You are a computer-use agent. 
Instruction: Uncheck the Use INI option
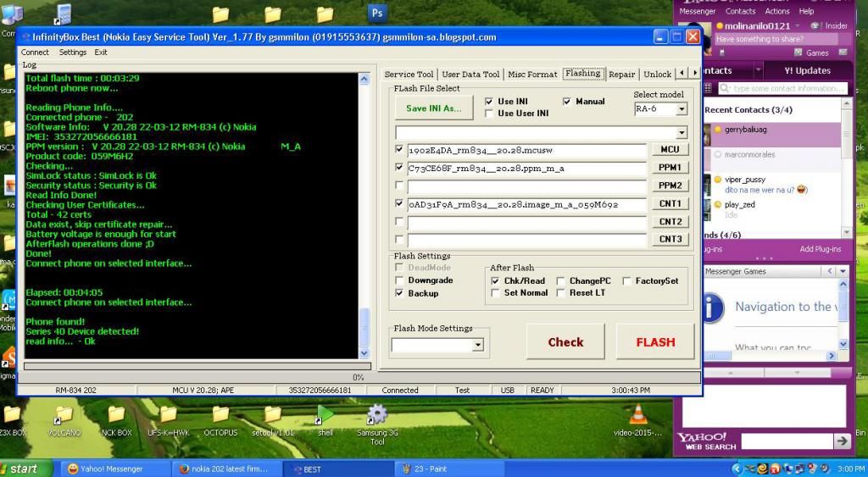tap(489, 102)
